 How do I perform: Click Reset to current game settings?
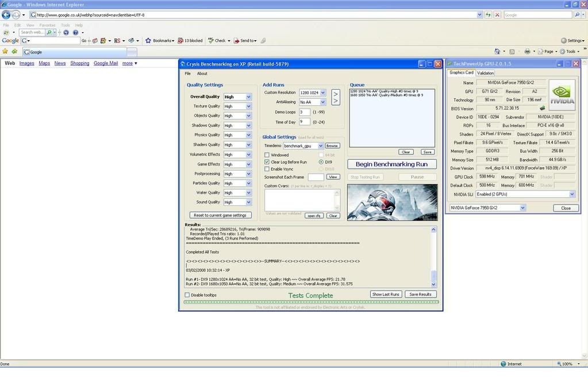[220, 215]
